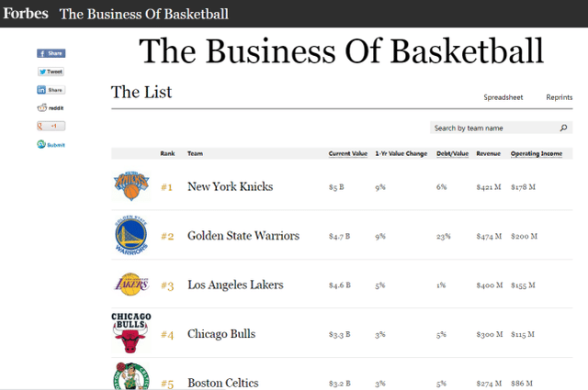Click the Forbes logo in header
Viewport: 588px width, 390px height.
[x=26, y=14]
